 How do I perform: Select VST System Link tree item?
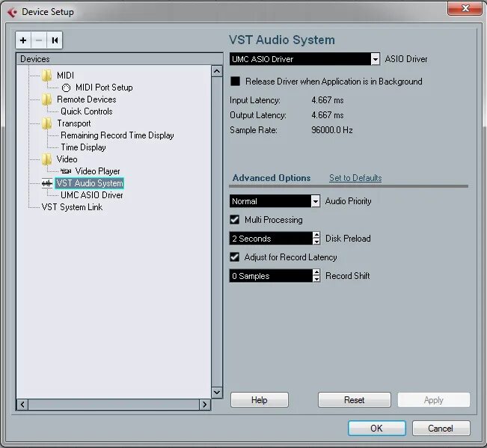tap(72, 207)
